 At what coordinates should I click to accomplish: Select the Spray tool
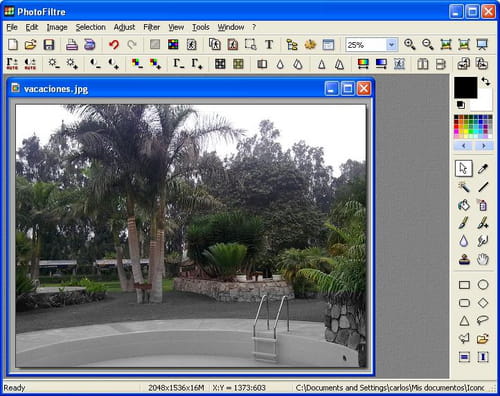483,205
